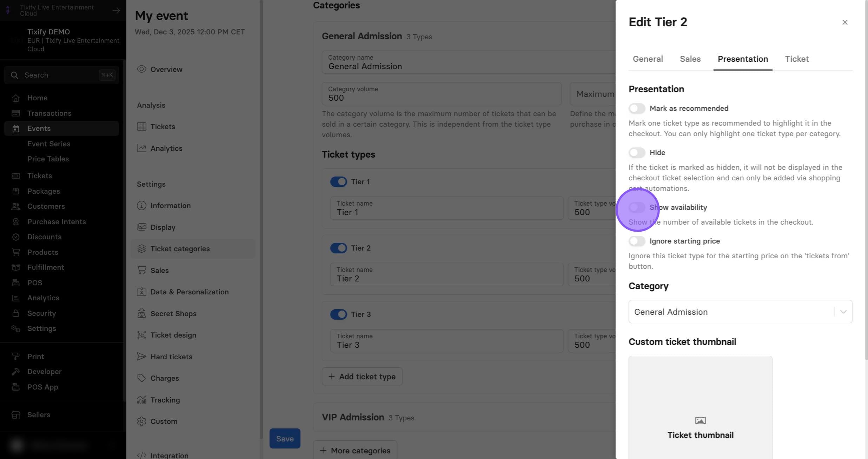Open the Home icon in sidebar

15,98
